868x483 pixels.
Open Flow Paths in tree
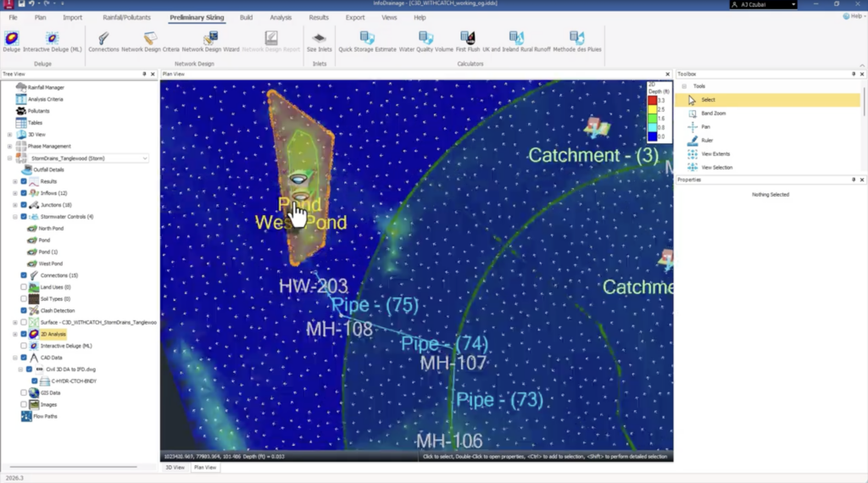[x=45, y=416]
